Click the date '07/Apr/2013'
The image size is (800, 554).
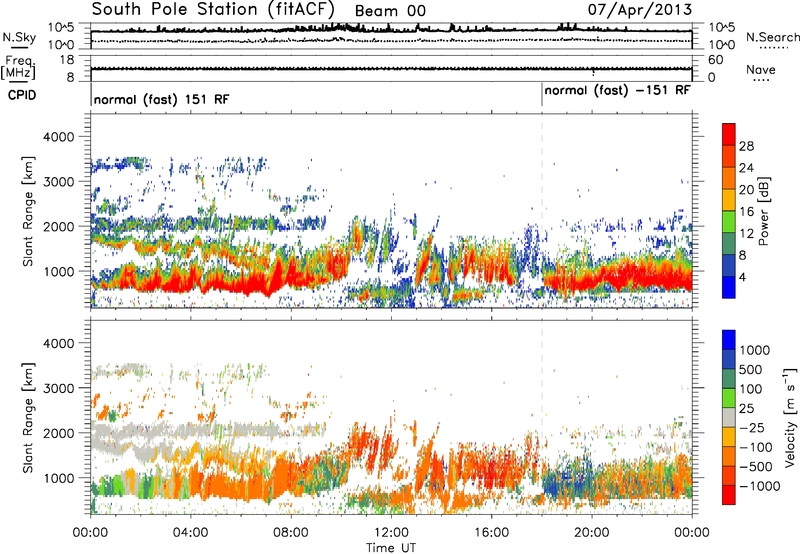pos(640,9)
